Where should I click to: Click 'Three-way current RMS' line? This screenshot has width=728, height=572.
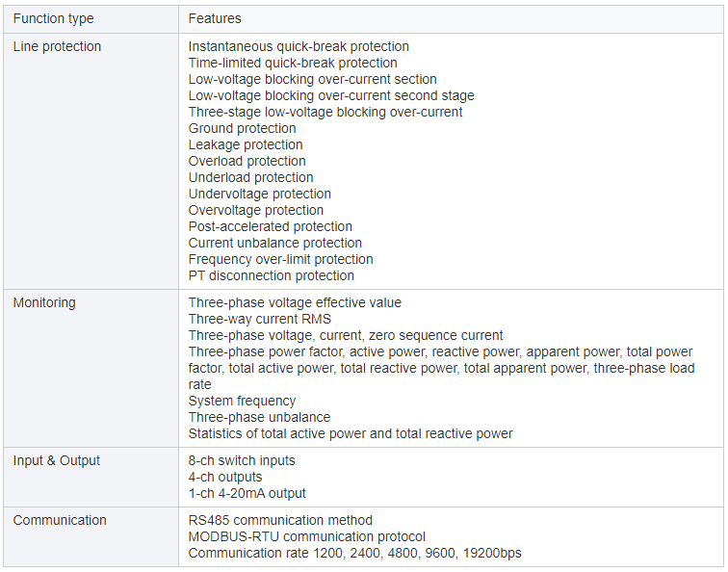(x=260, y=319)
